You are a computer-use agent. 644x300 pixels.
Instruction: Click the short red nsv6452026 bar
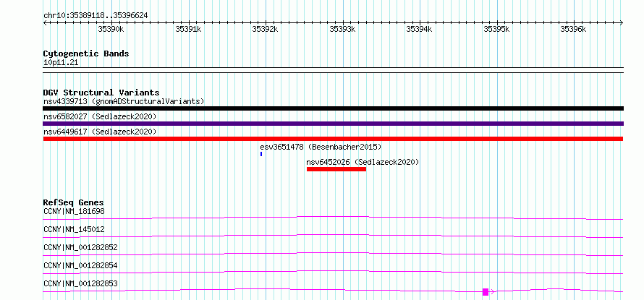(336, 169)
